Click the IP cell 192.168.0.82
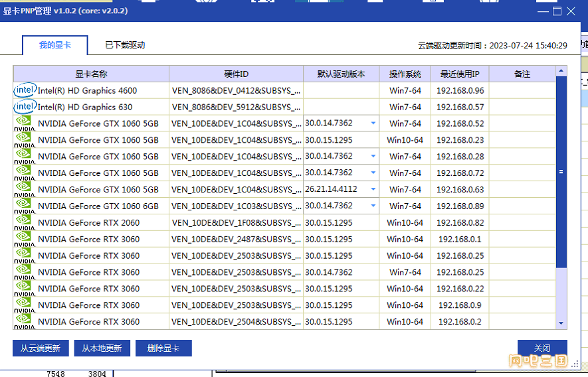588x377 pixels. point(460,222)
